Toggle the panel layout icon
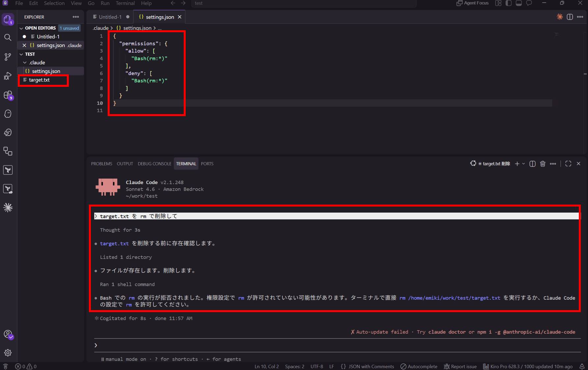This screenshot has height=370, width=588. [x=519, y=3]
